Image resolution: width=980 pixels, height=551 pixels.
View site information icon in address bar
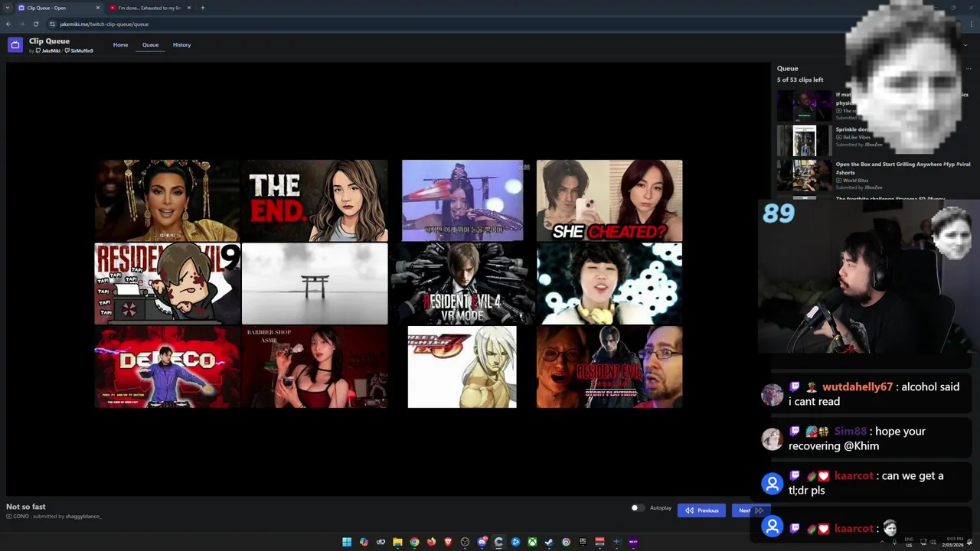52,24
